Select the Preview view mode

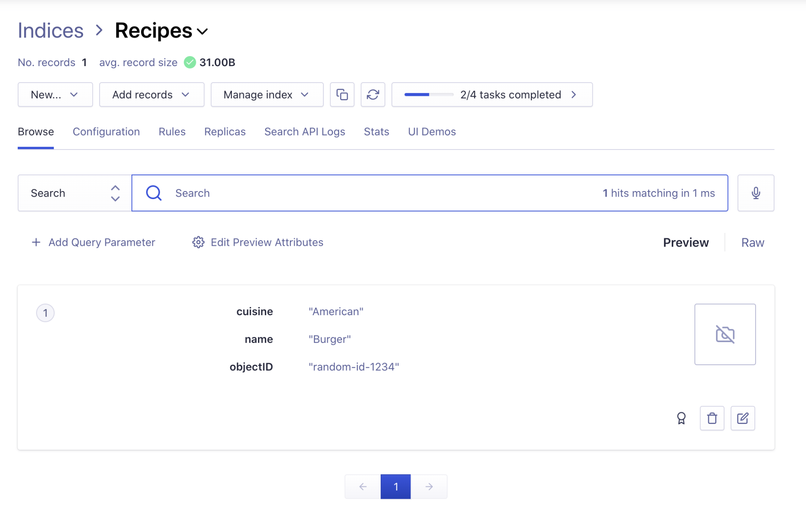coord(685,243)
